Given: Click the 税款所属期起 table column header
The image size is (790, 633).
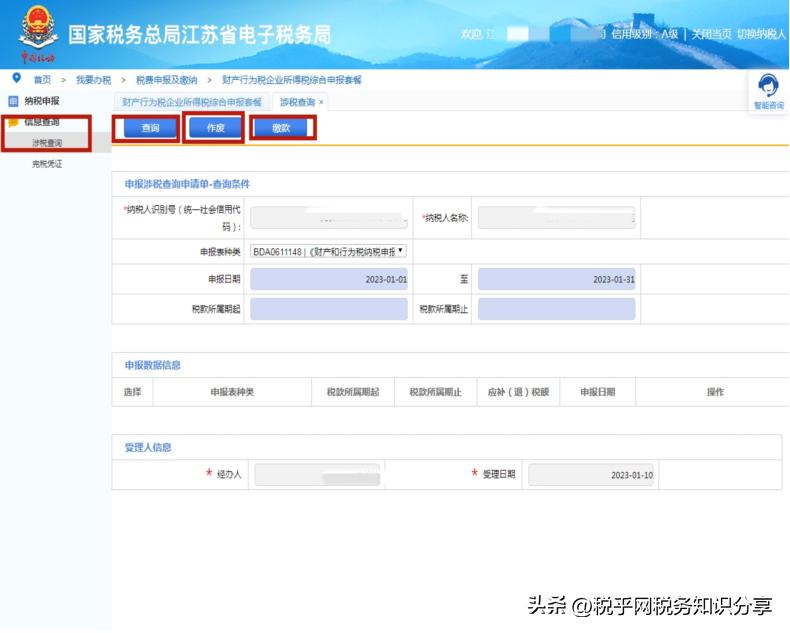Looking at the screenshot, I should click(353, 392).
